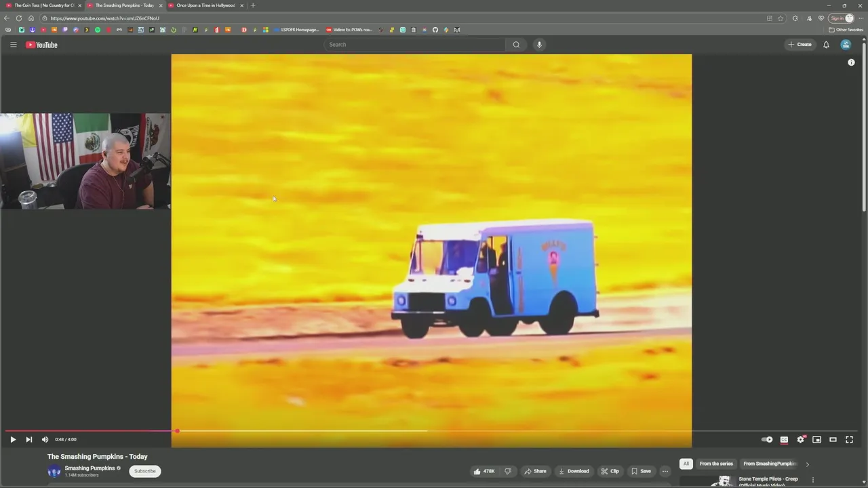Viewport: 868px width, 488px height.
Task: Open LSPDFR Homepage bookmark
Action: [296, 30]
